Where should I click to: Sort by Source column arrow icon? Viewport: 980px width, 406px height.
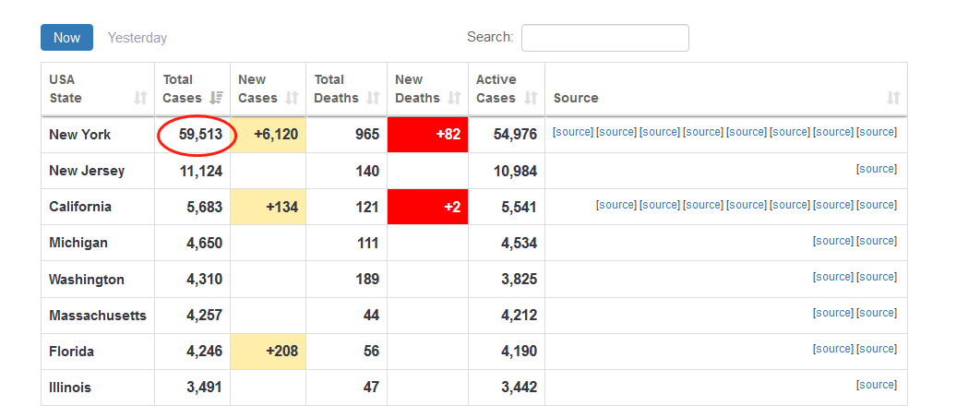click(892, 98)
